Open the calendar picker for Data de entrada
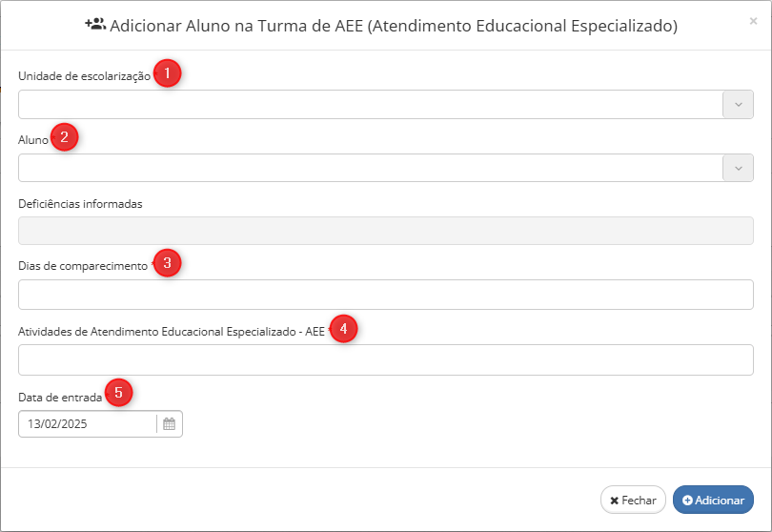 169,423
